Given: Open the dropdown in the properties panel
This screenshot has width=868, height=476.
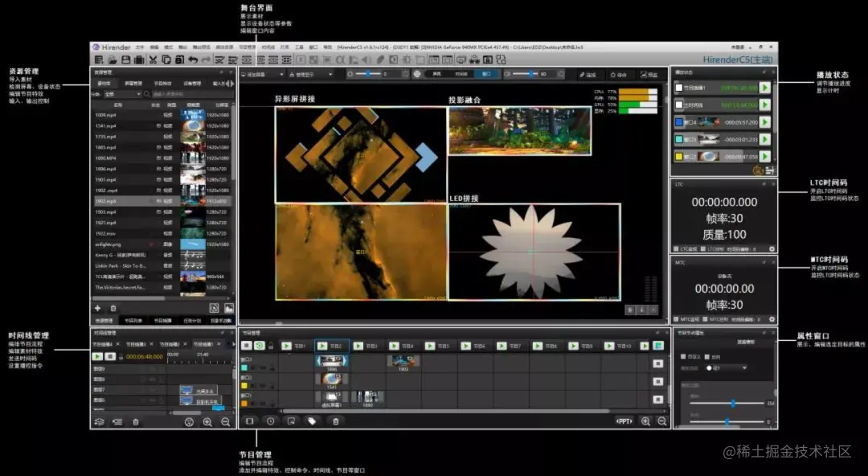Looking at the screenshot, I should 727,368.
